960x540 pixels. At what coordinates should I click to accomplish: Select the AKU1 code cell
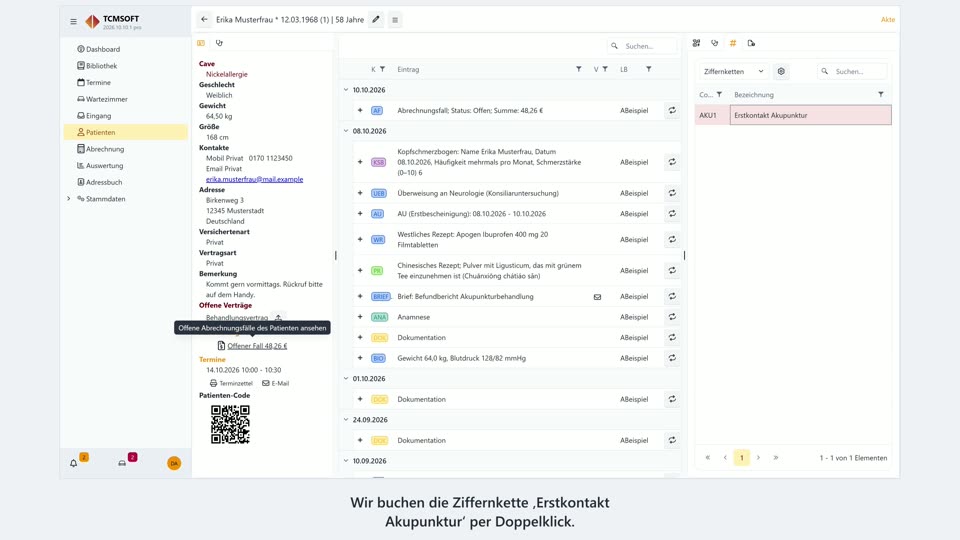pos(712,115)
